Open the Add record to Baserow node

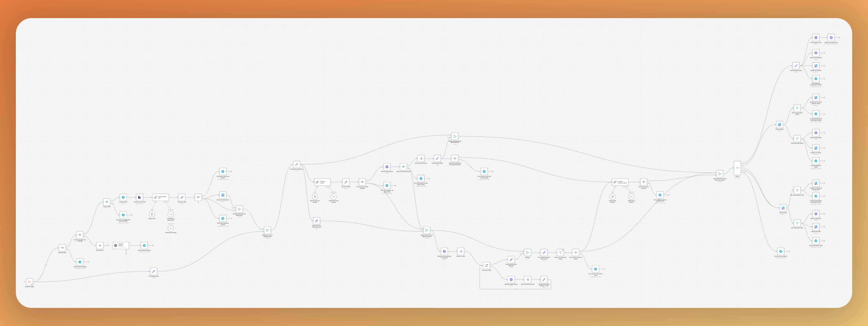coord(223,195)
